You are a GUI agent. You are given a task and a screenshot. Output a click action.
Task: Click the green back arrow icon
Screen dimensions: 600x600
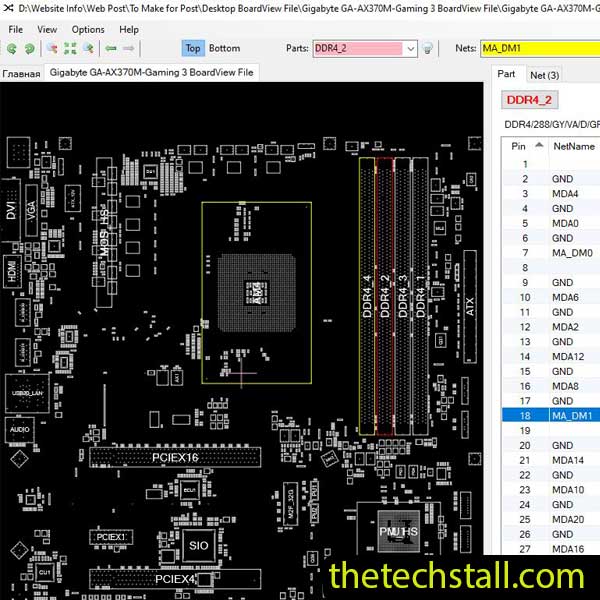111,48
